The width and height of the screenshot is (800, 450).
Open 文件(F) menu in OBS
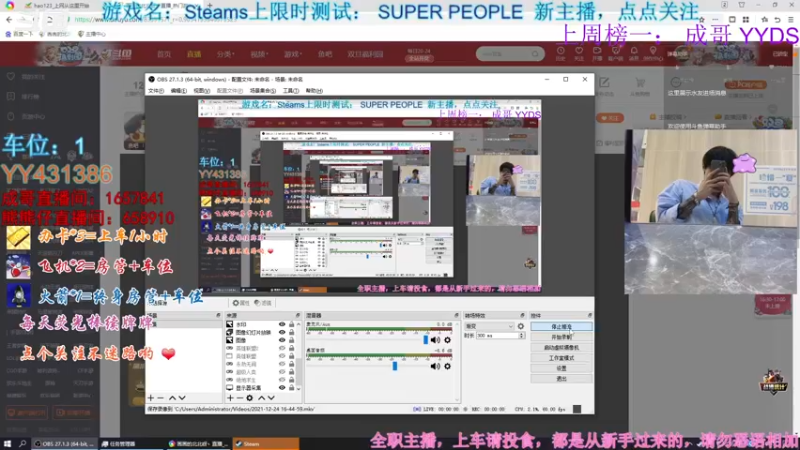156,91
